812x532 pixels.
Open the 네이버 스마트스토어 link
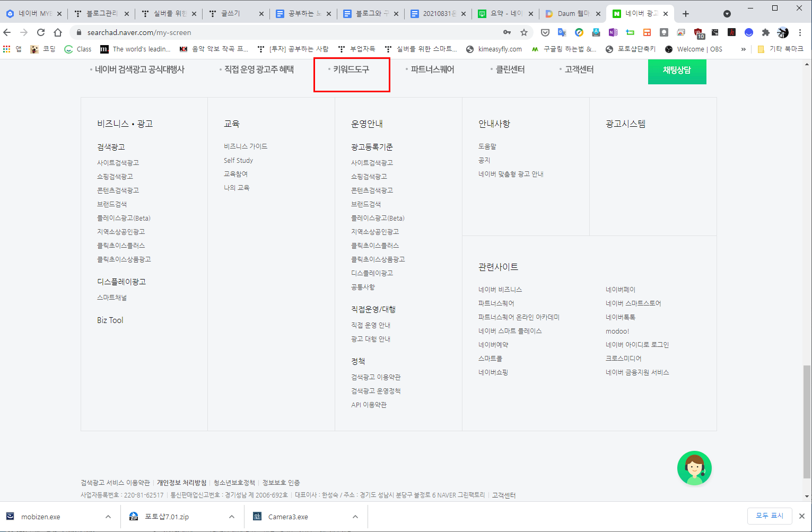point(633,303)
